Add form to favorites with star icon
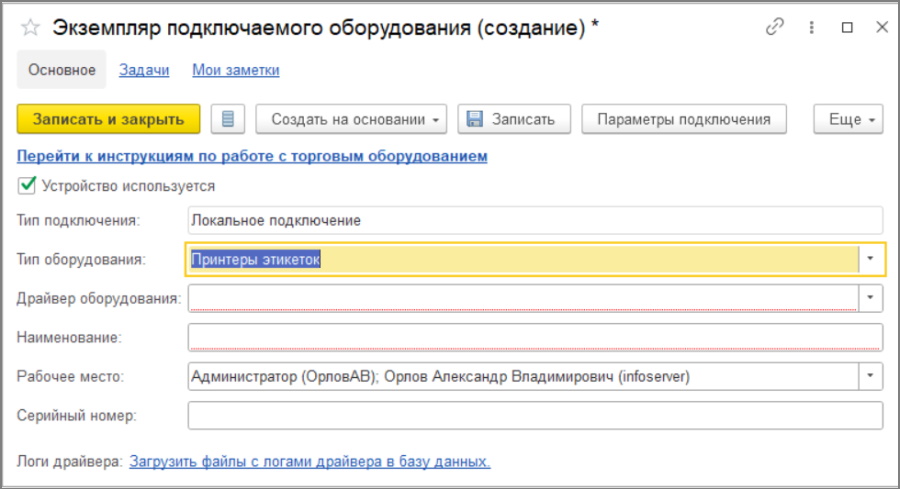This screenshot has height=489, width=900. [30, 28]
